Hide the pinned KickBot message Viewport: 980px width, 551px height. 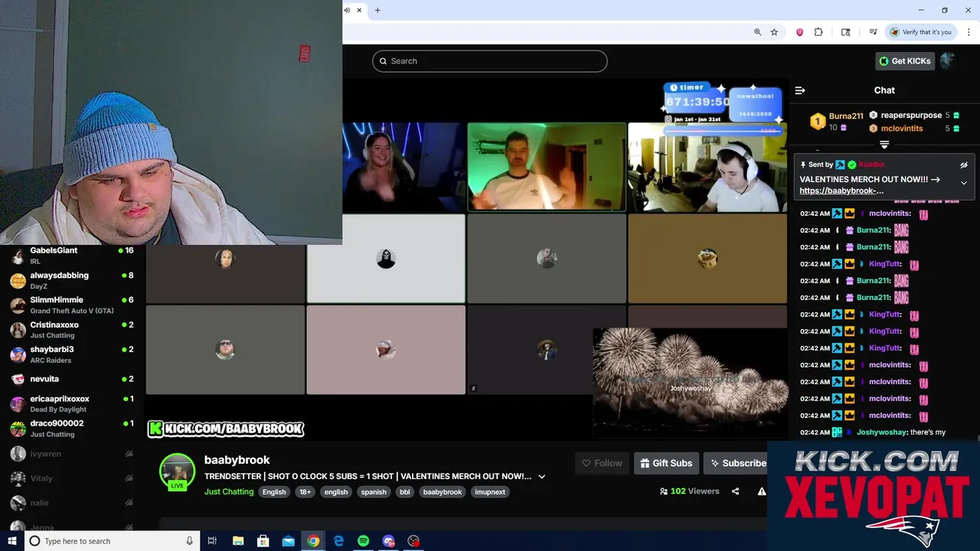coord(964,165)
